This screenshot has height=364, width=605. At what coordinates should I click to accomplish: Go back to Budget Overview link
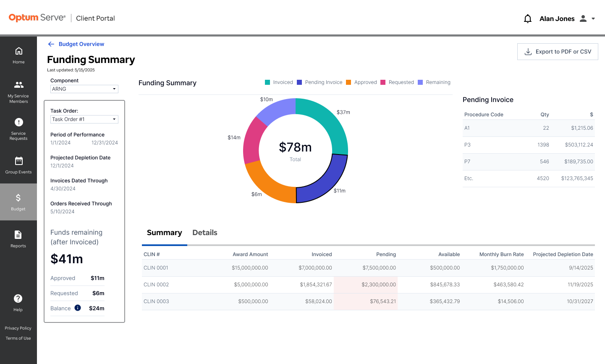pyautogui.click(x=81, y=44)
